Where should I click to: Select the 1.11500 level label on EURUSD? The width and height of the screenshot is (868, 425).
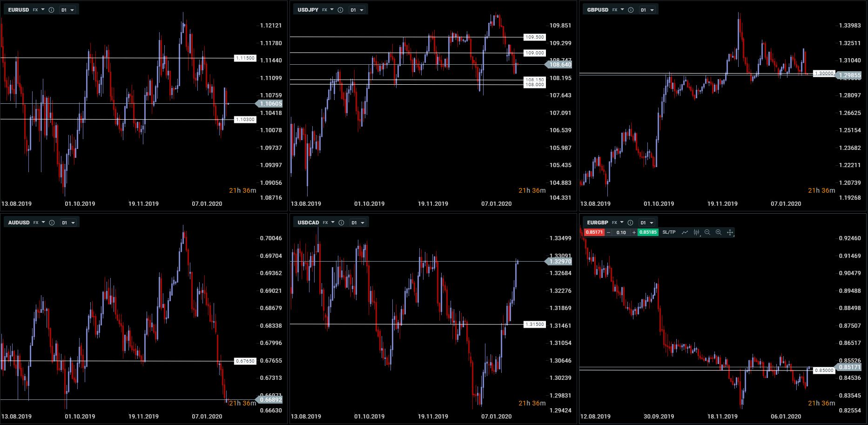click(245, 58)
